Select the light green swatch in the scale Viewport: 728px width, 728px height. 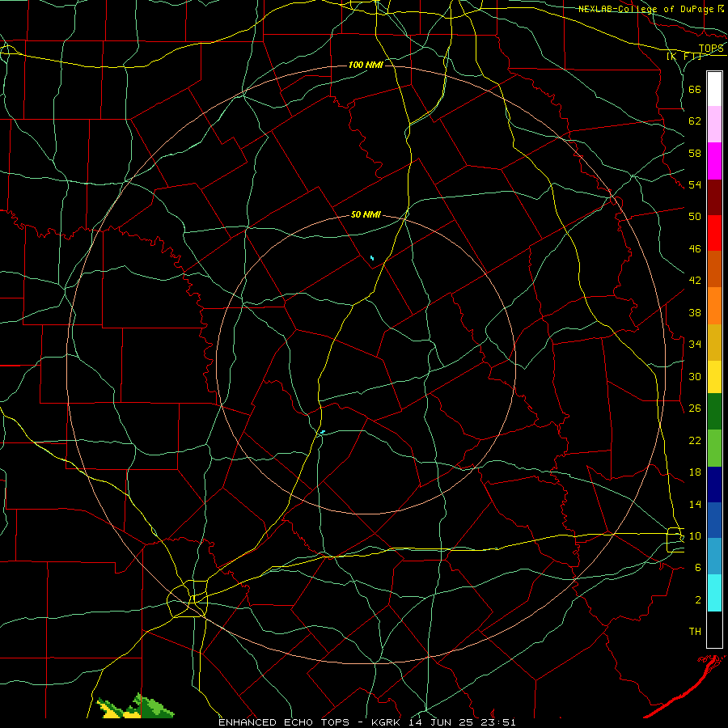714,448
